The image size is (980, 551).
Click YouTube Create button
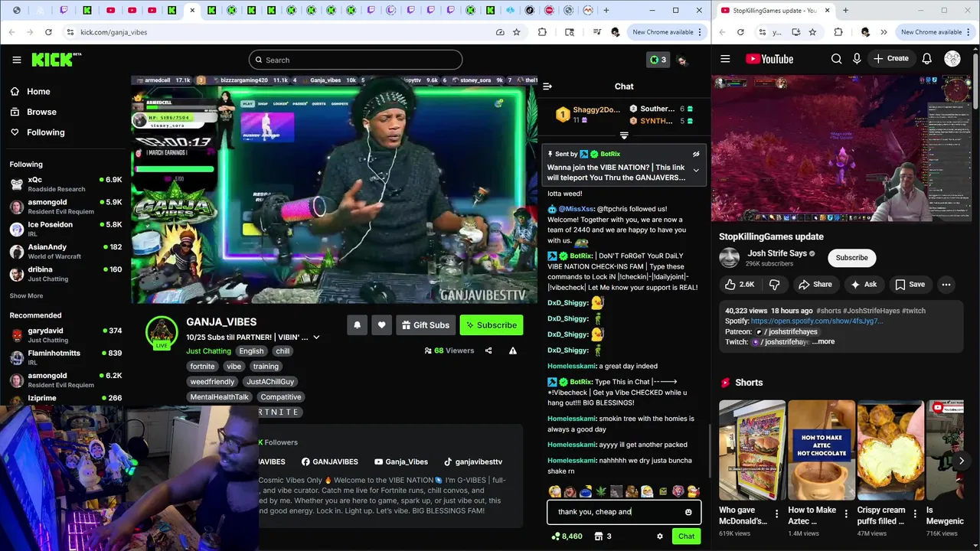(x=891, y=59)
